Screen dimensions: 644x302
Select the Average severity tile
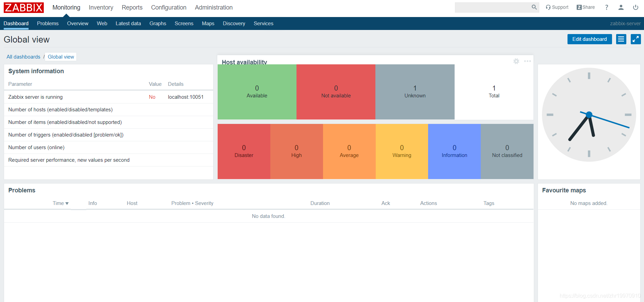349,152
